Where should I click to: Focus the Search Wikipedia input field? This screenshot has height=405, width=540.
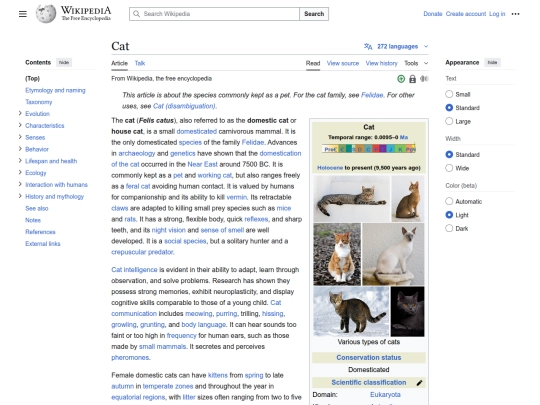215,14
